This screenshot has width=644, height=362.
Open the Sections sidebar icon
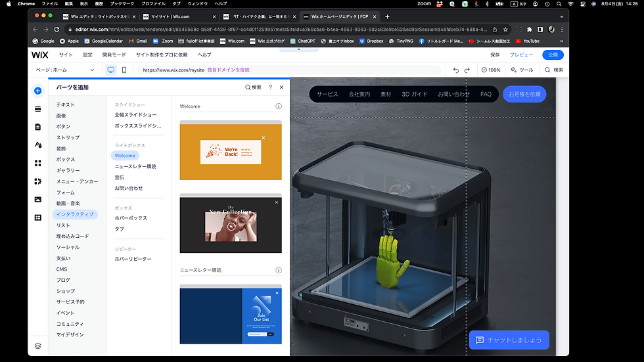coord(38,109)
